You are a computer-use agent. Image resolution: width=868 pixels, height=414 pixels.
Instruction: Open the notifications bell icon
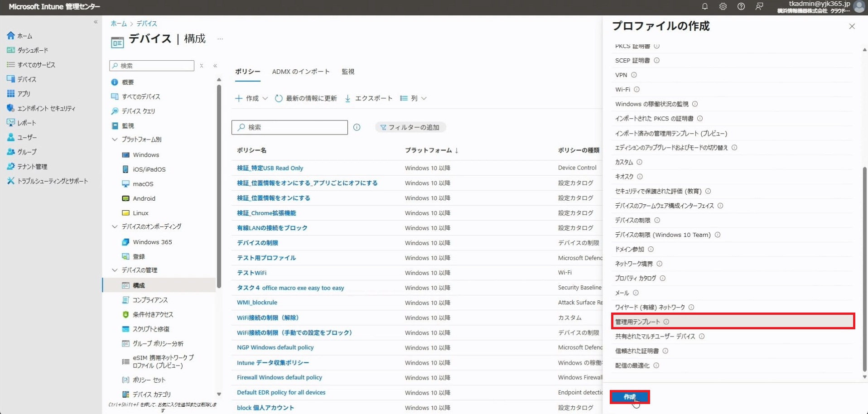[704, 6]
